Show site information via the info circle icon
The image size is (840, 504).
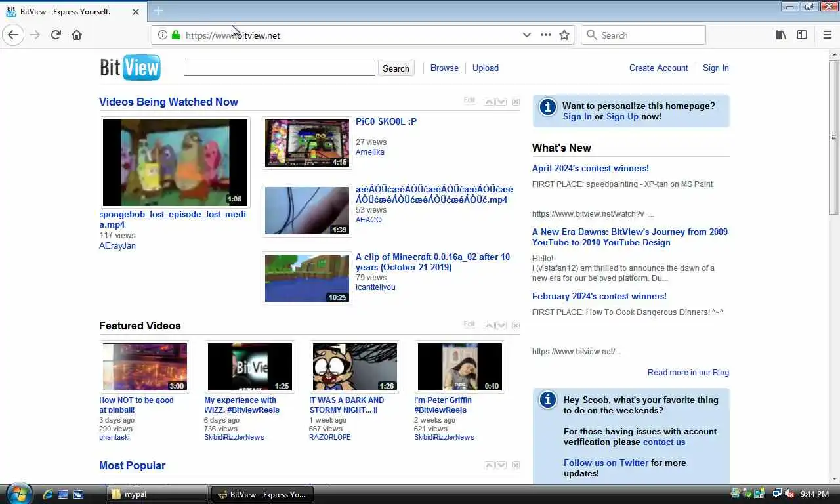(x=163, y=35)
